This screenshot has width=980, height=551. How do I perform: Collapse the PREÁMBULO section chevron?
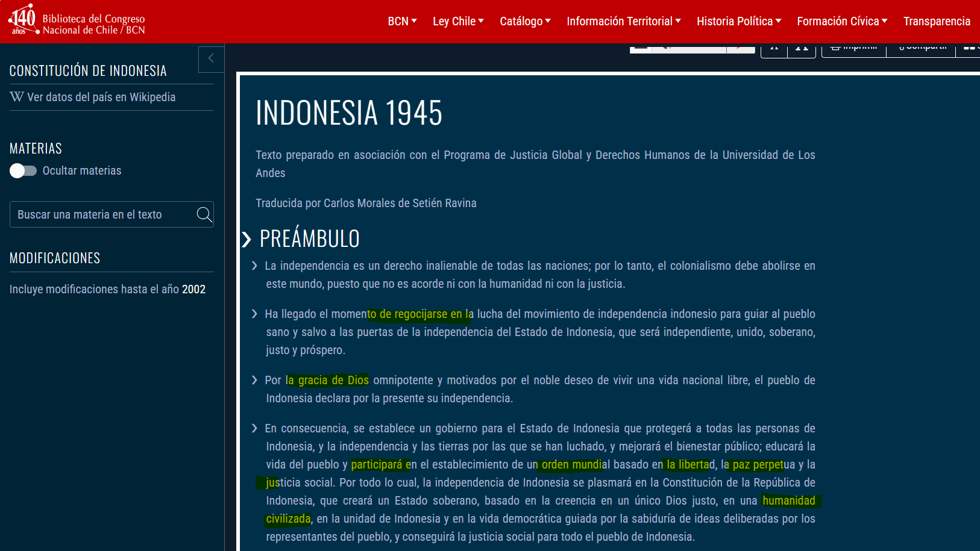pos(246,240)
